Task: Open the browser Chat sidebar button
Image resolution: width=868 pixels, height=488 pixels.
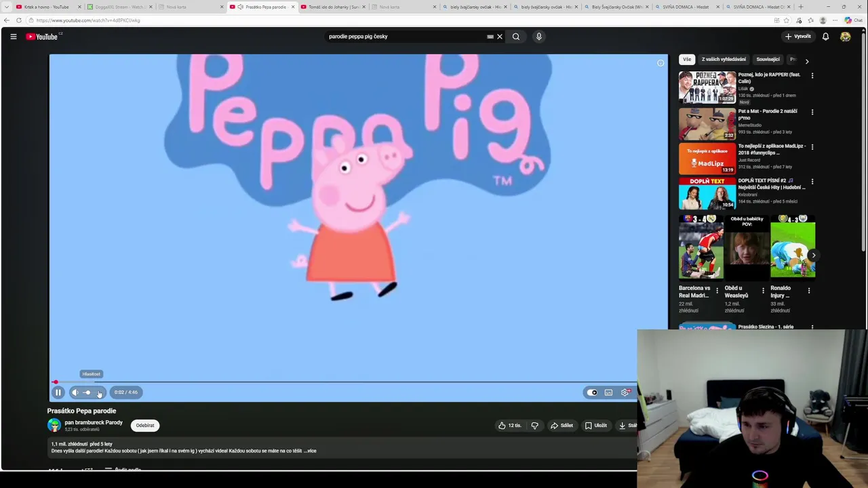Action: point(853,20)
